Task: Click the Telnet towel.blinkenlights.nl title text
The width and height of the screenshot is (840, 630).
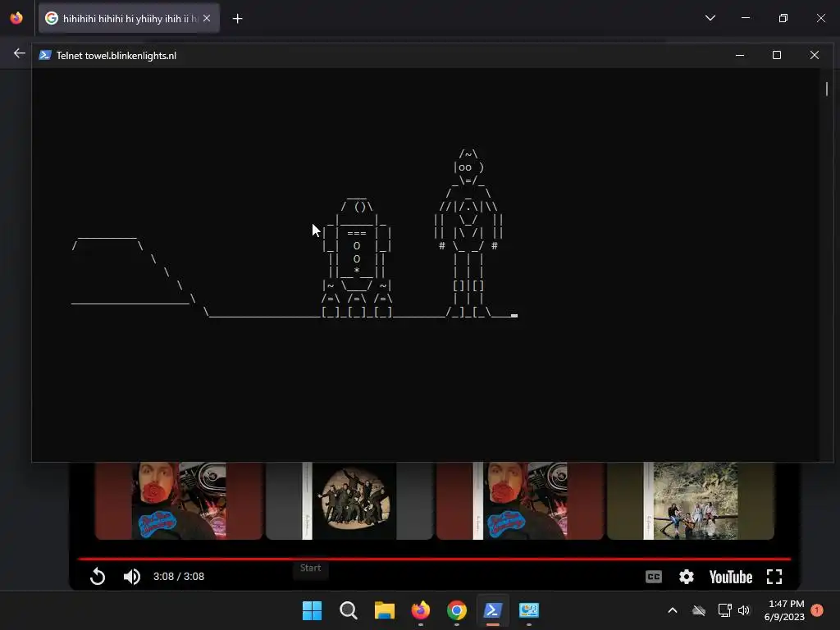Action: click(x=116, y=56)
